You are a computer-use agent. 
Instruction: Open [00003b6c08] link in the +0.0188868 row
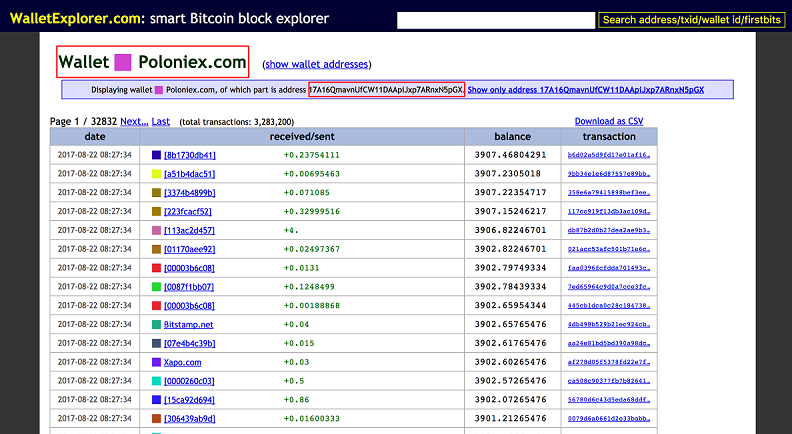tap(189, 306)
